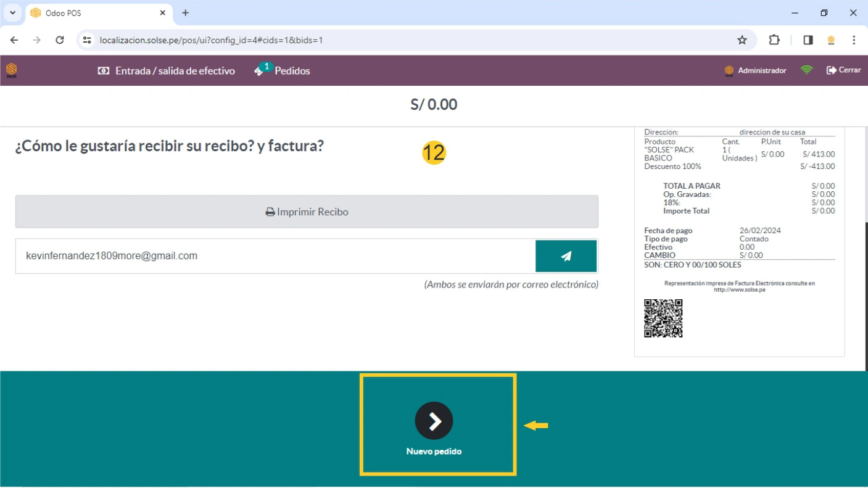
Task: Open browser extensions puzzle icon
Action: [x=774, y=40]
